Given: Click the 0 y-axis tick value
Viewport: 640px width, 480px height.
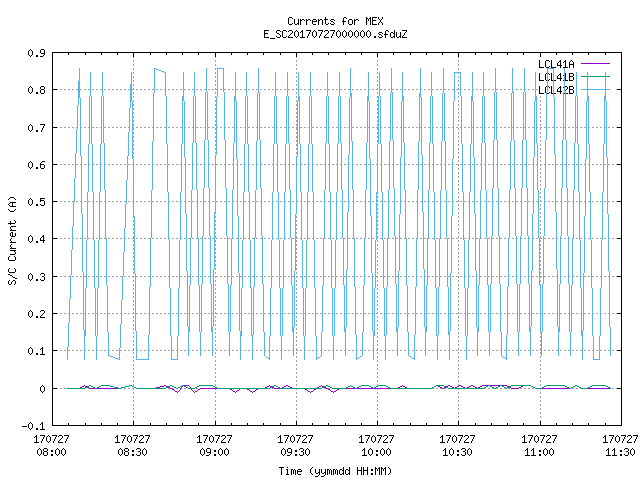Looking at the screenshot, I should [x=42, y=389].
